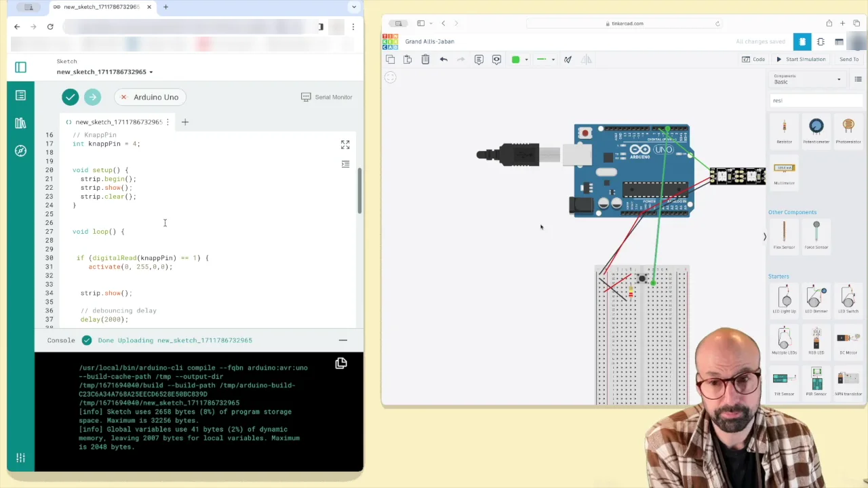
Task: Pick the green wire color swatch
Action: pos(515,60)
